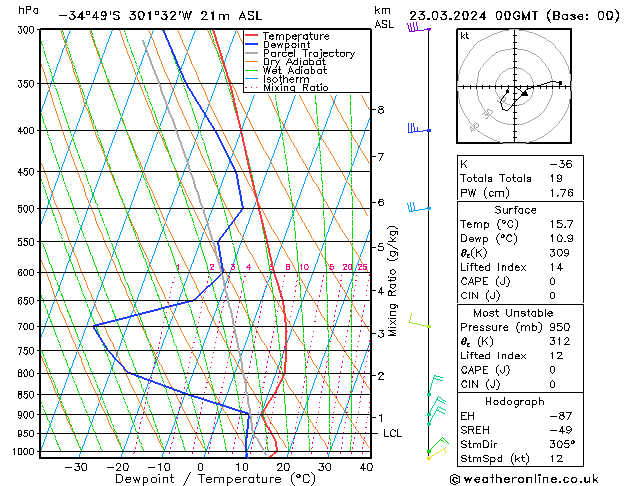This screenshot has width=629, height=486.
Task: Click the '850' hPa pressure level label
Action: (26, 395)
